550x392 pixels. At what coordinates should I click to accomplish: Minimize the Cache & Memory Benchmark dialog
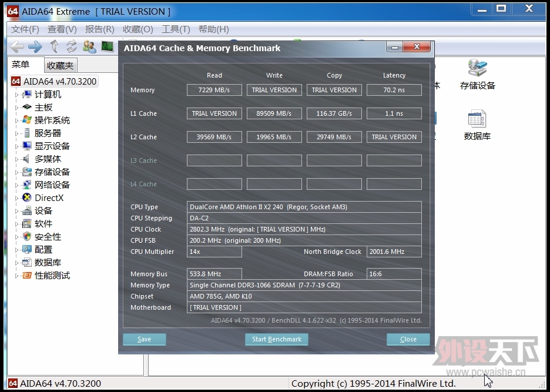[395, 47]
